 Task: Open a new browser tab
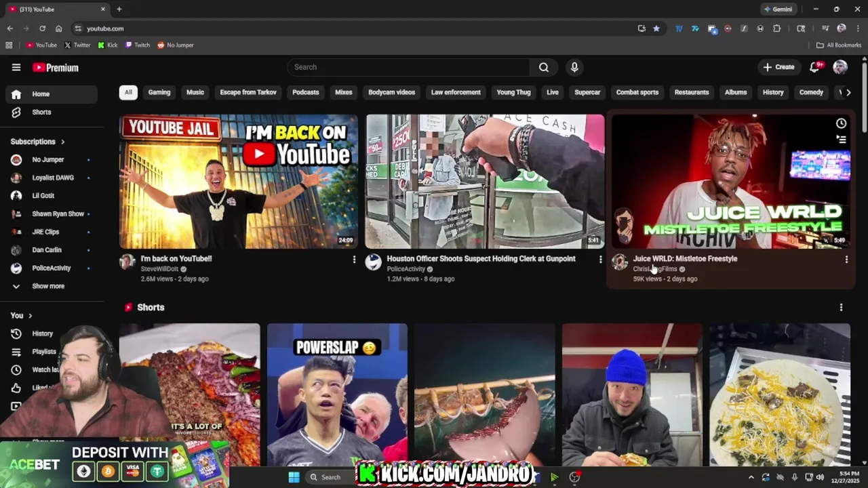119,9
